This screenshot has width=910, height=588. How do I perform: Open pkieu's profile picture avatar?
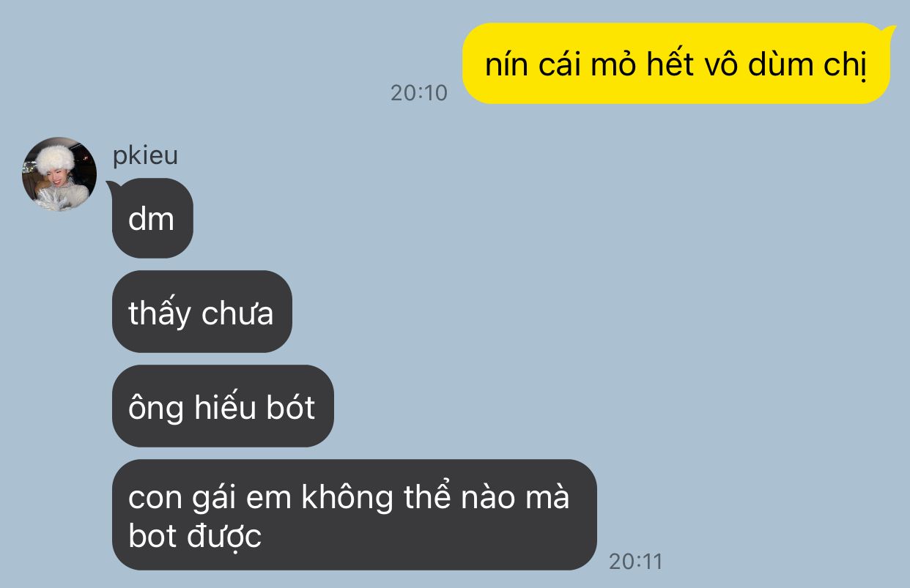click(x=59, y=174)
